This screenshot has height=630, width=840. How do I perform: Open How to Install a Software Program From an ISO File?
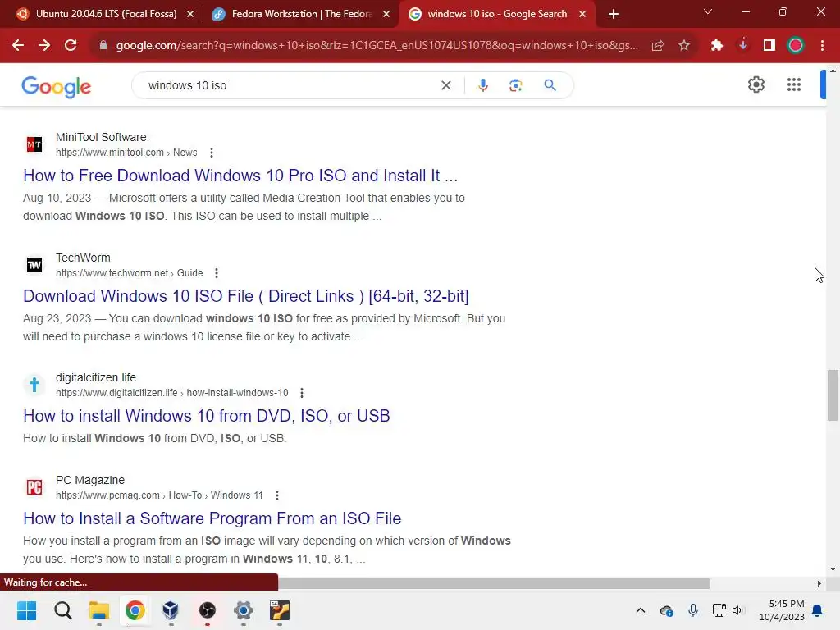[x=212, y=518]
